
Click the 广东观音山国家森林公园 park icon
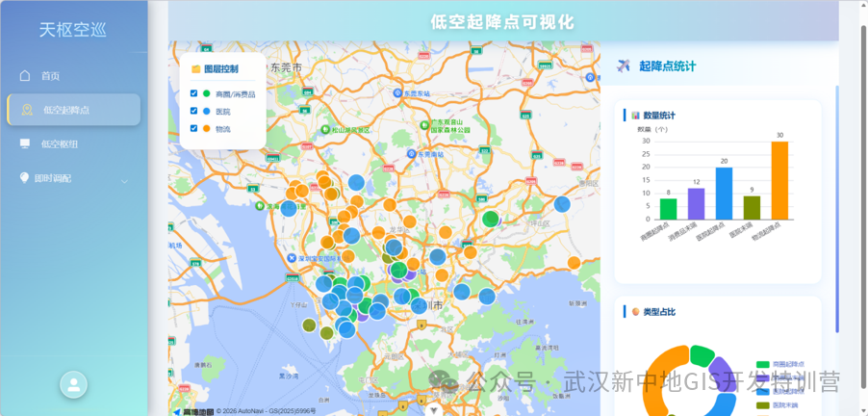point(424,125)
